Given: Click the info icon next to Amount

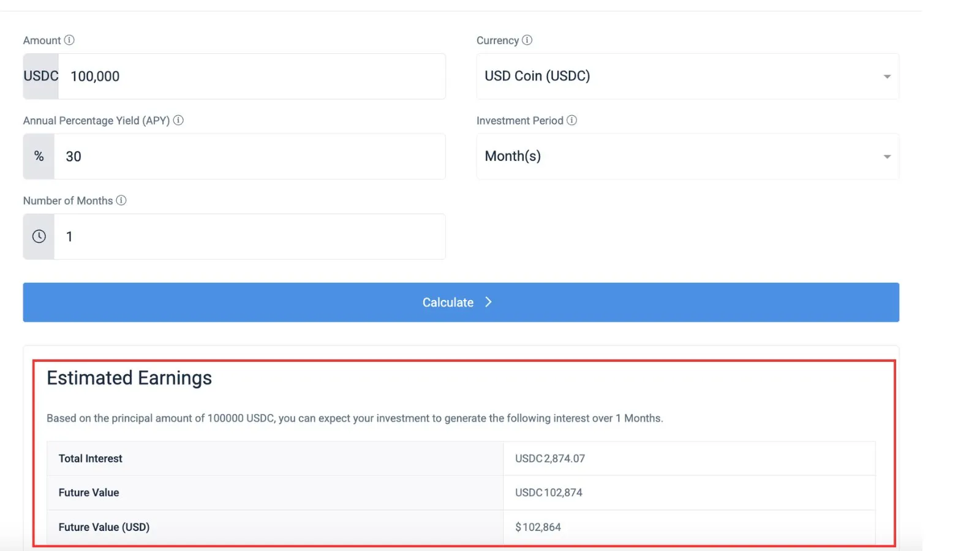Looking at the screenshot, I should pyautogui.click(x=69, y=40).
